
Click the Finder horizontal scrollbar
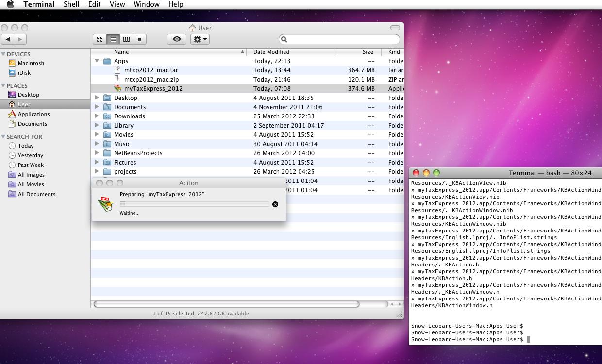(226, 304)
